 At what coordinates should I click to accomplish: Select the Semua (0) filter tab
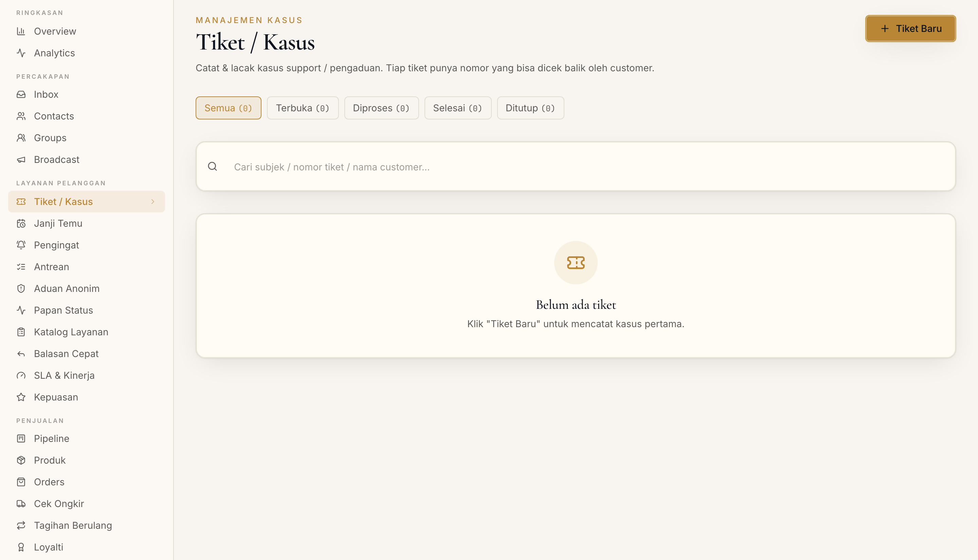point(228,108)
